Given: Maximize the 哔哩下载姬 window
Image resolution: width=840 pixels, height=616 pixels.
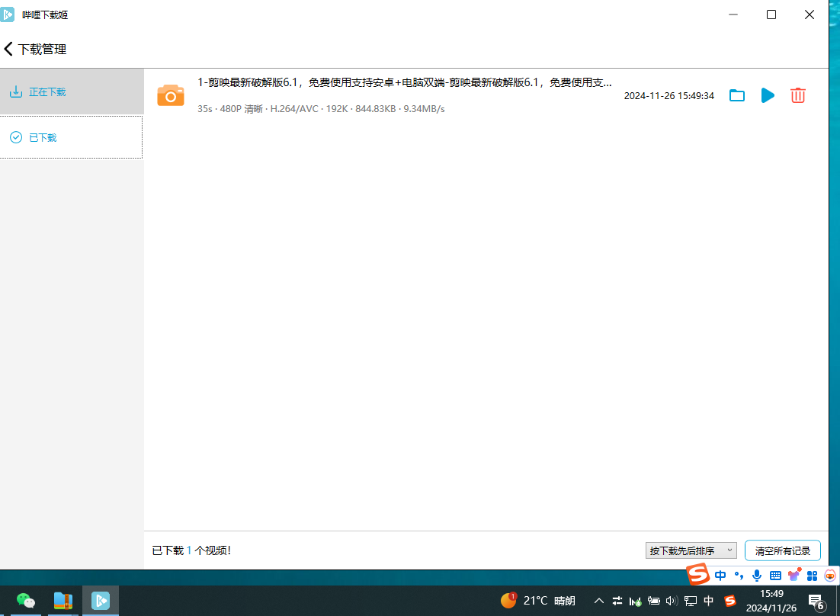Looking at the screenshot, I should 771,14.
